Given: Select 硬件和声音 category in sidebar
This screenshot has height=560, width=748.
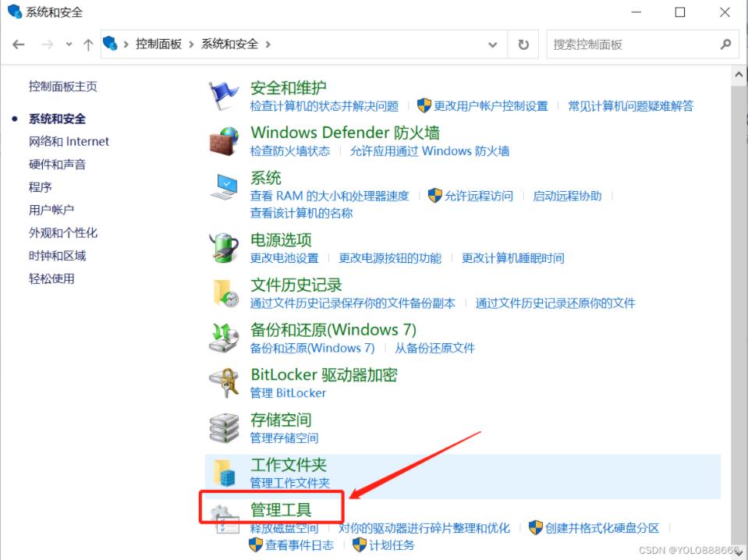Looking at the screenshot, I should point(57,164).
